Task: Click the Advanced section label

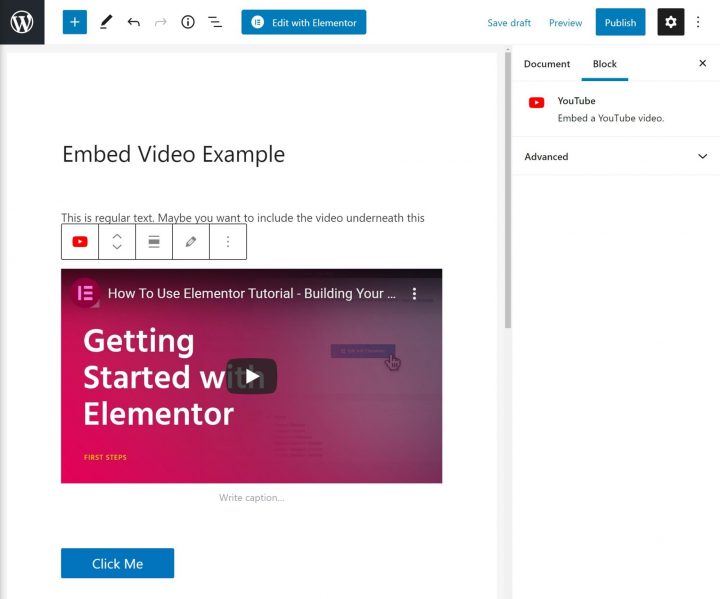Action: point(546,157)
